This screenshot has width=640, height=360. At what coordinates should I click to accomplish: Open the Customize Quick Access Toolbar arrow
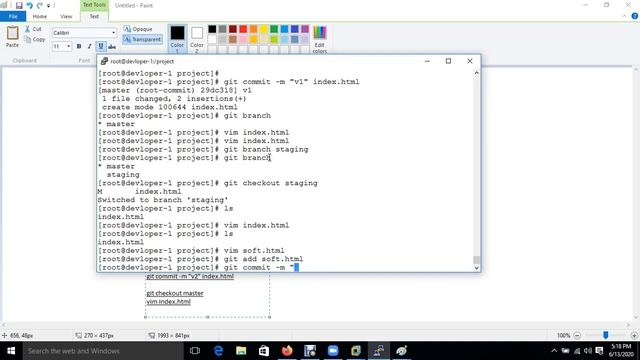(48, 6)
